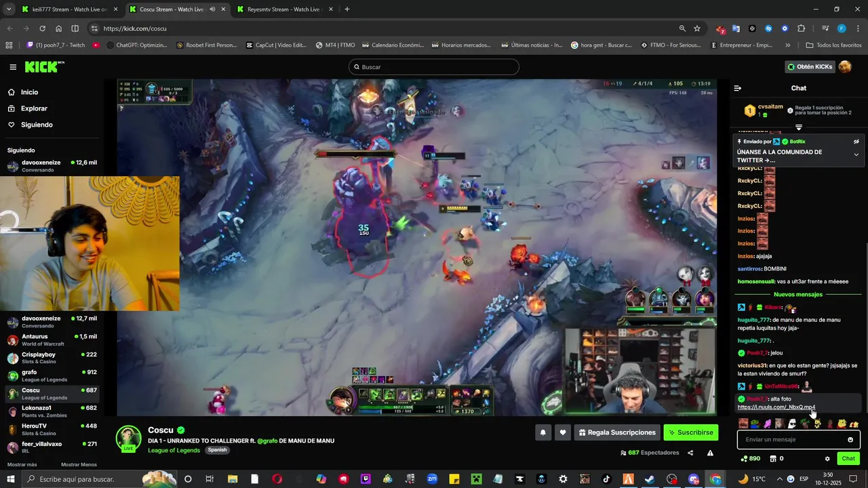Mute the Coscu Stream tab audio

(x=212, y=9)
